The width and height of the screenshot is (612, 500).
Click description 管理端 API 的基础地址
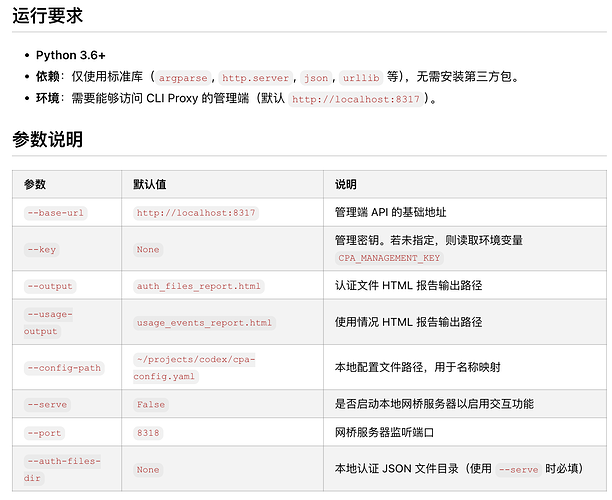390,212
